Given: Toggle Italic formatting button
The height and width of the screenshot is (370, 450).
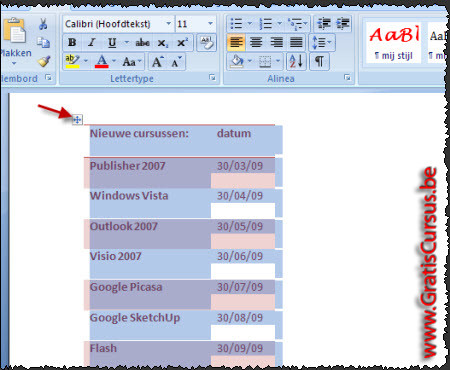Looking at the screenshot, I should 91,43.
